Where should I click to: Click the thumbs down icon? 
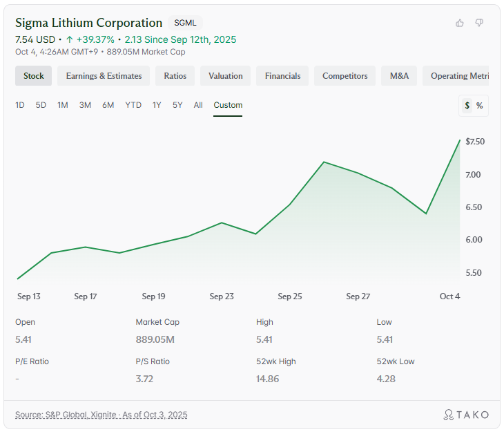click(x=479, y=23)
